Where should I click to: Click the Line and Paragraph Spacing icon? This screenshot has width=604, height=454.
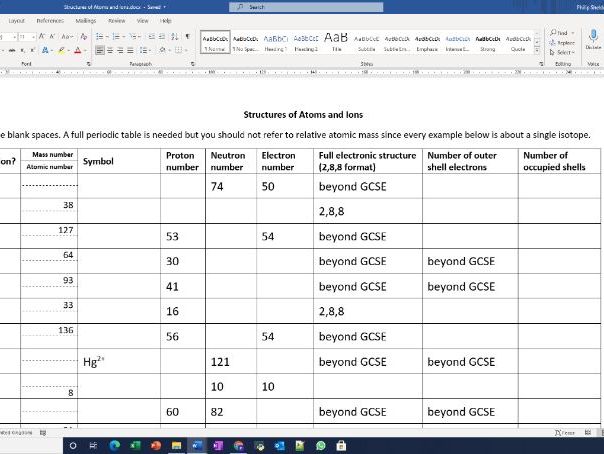click(x=143, y=50)
